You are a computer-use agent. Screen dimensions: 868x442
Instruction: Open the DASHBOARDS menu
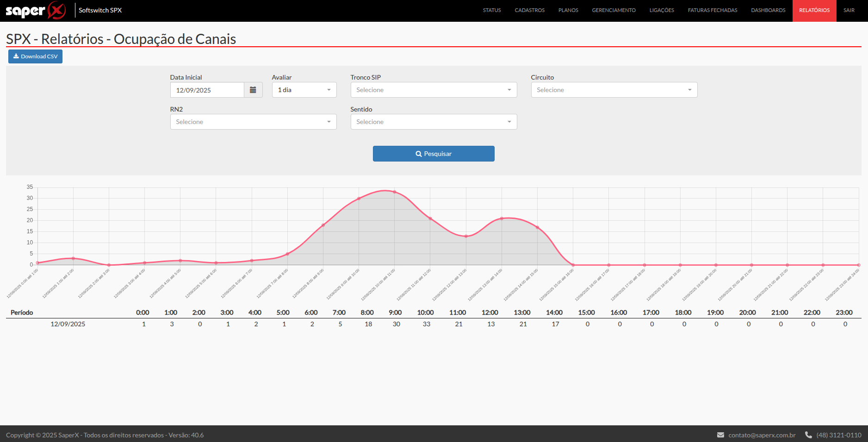coord(768,10)
